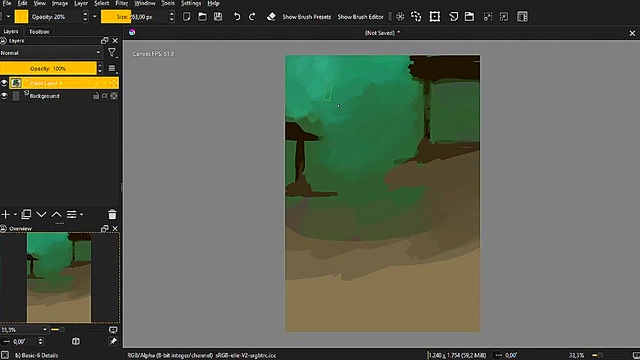Open the Normal blending mode dropdown
Image resolution: width=640 pixels, height=360 pixels.
[51, 53]
